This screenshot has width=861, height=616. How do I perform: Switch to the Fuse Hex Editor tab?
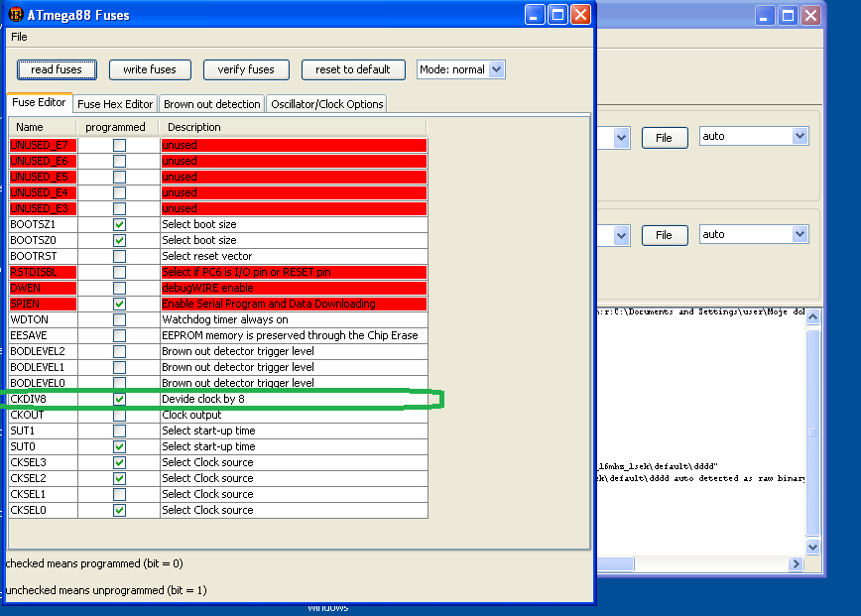coord(115,104)
